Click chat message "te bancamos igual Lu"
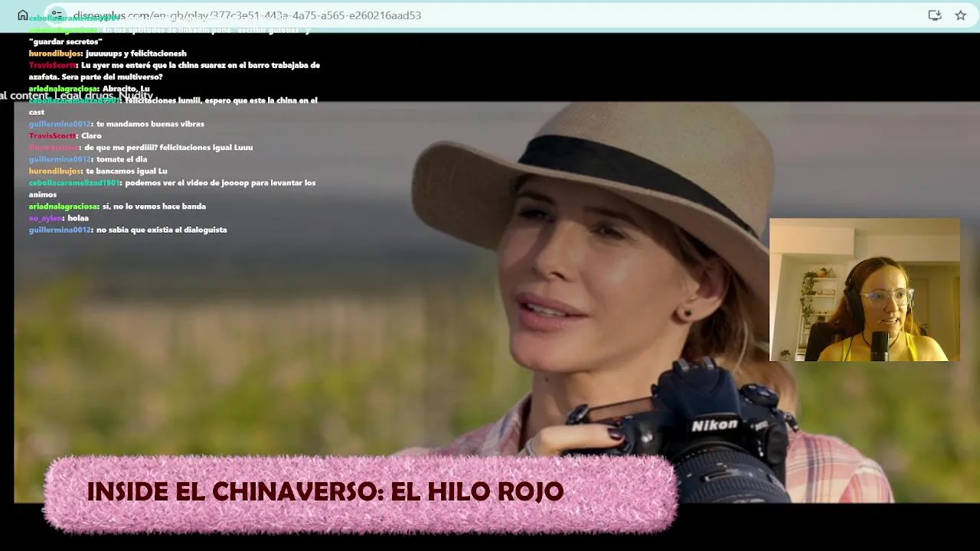This screenshot has width=980, height=551. [126, 171]
